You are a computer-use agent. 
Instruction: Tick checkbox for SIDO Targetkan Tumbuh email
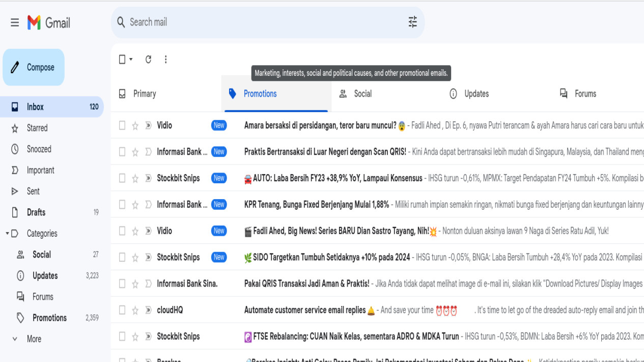click(x=122, y=258)
